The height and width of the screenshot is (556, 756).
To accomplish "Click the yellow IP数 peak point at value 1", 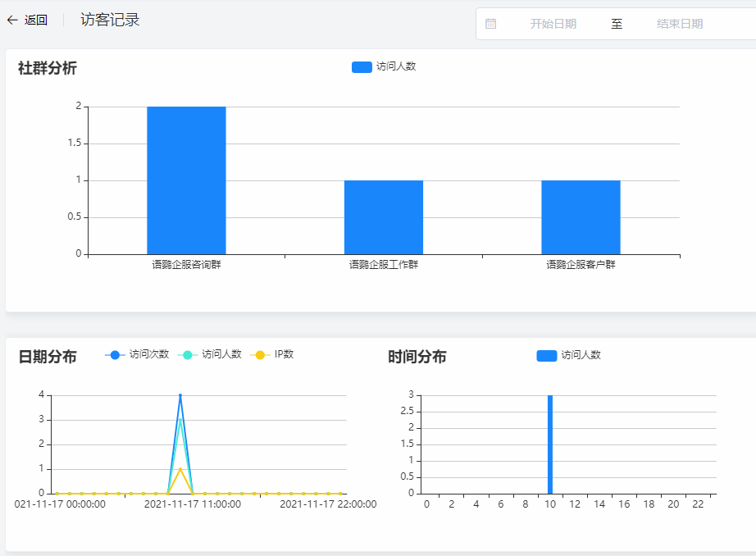I will tap(180, 469).
